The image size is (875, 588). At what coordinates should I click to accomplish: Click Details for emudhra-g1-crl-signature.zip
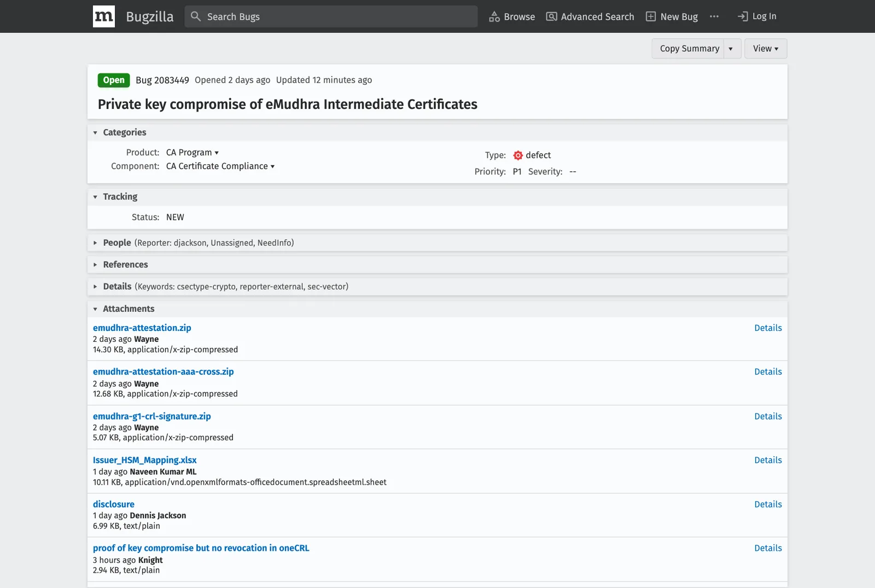click(x=768, y=417)
